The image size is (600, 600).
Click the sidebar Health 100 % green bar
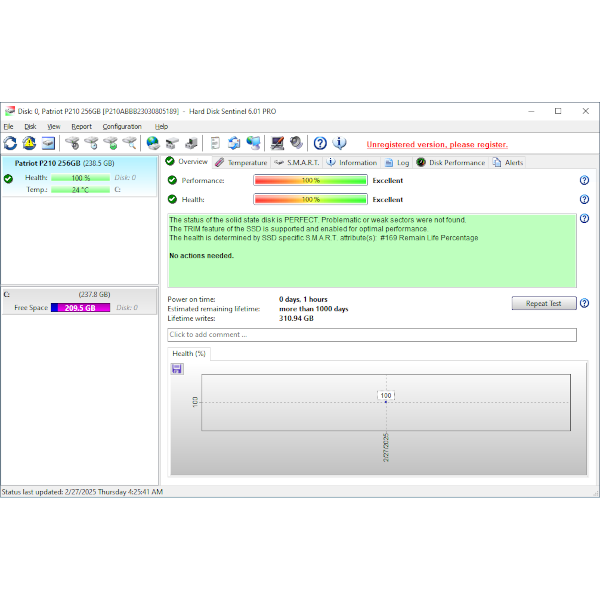pos(80,178)
